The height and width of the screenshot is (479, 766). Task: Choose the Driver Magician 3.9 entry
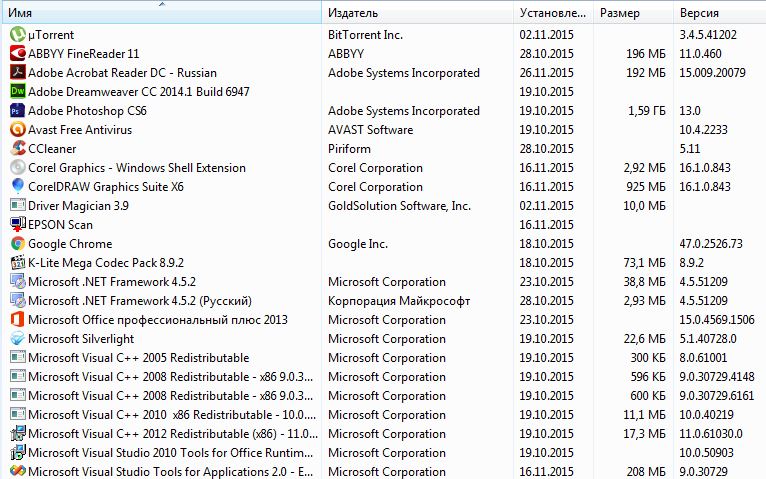(x=78, y=206)
